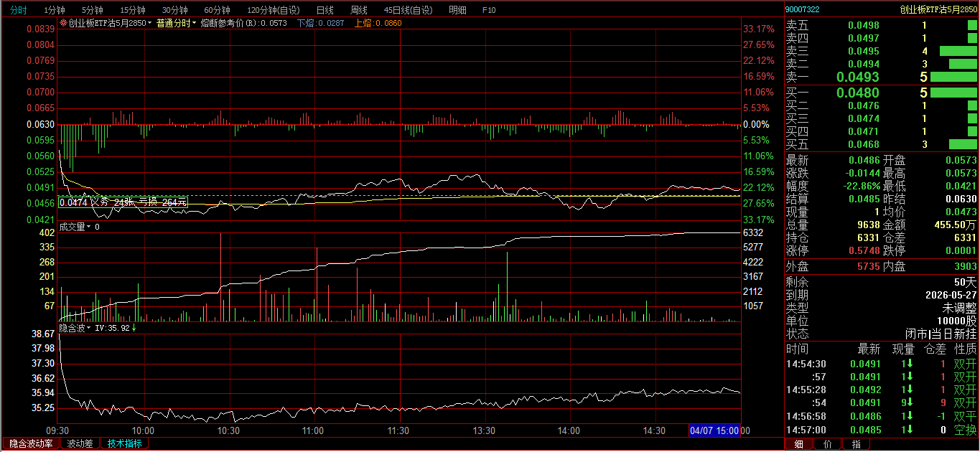Click the 买一 buy-one volume bar
Screen dimensions: 980x452
coord(953,93)
